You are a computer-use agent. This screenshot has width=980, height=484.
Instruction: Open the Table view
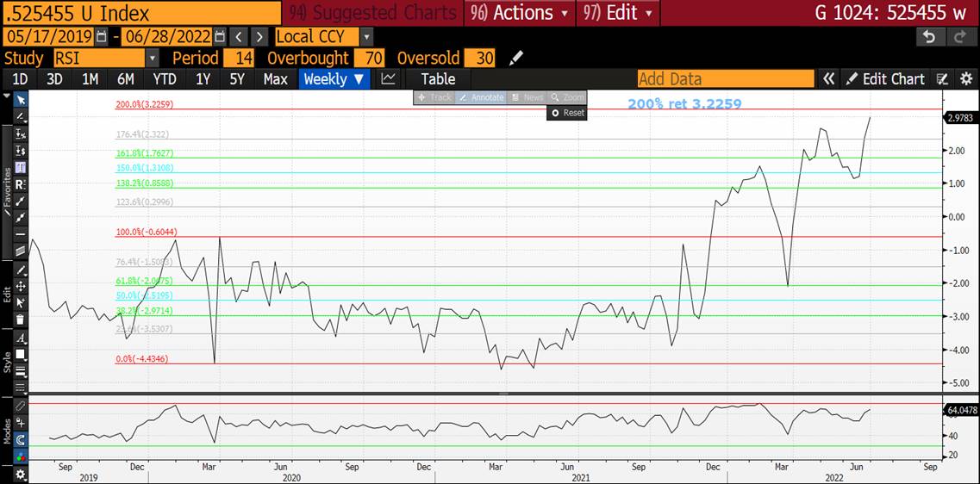coord(438,79)
